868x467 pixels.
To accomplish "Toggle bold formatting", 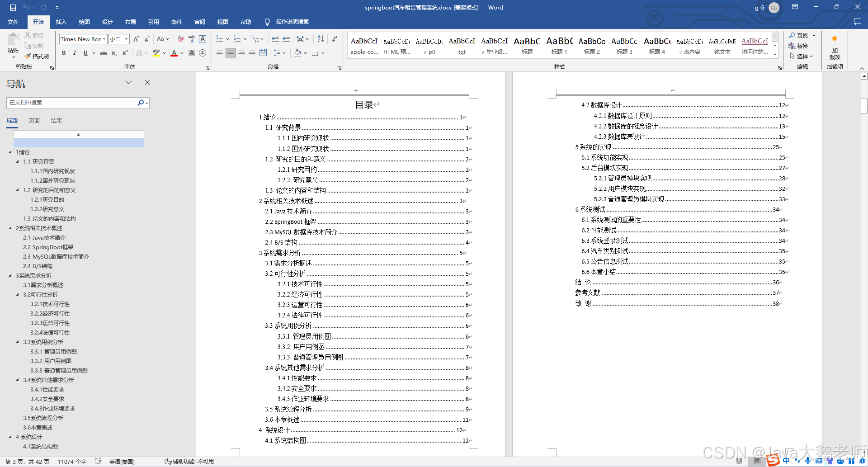I will point(64,53).
